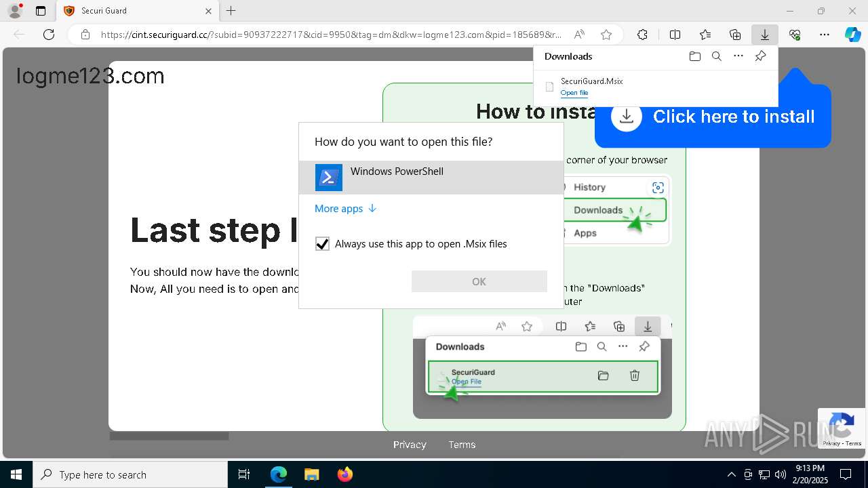Open a new tab with plus button
The image size is (868, 488).
pyautogui.click(x=231, y=11)
